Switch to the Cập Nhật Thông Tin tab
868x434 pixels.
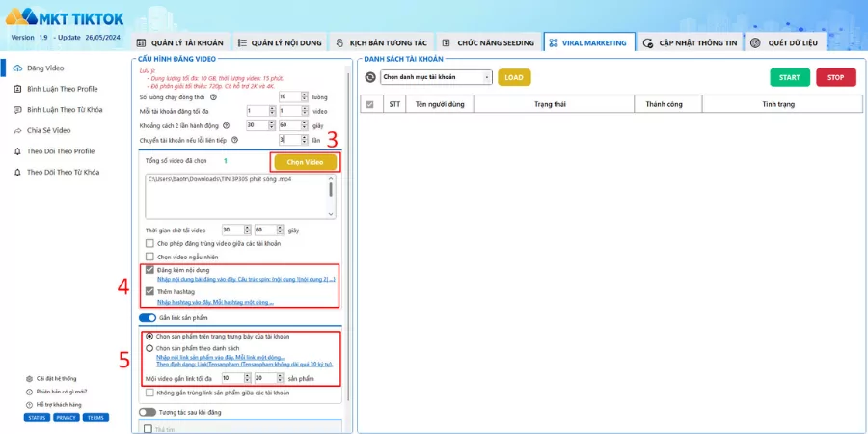pos(692,42)
